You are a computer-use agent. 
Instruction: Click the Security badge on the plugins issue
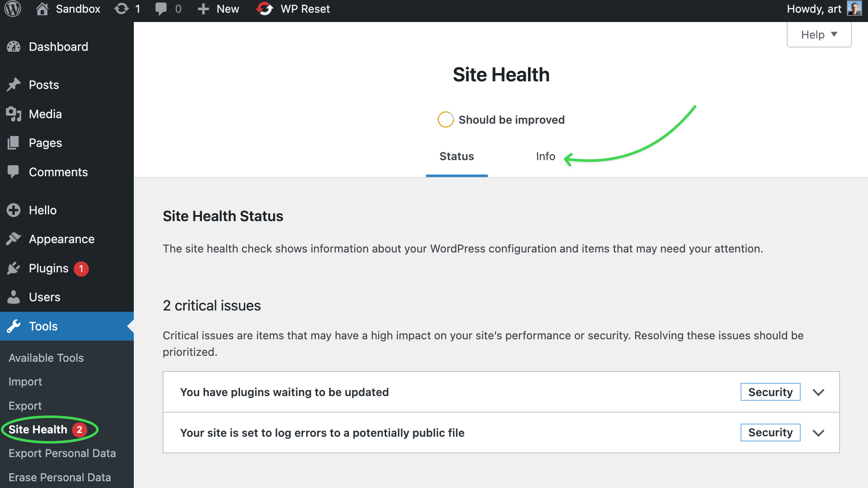pyautogui.click(x=770, y=392)
